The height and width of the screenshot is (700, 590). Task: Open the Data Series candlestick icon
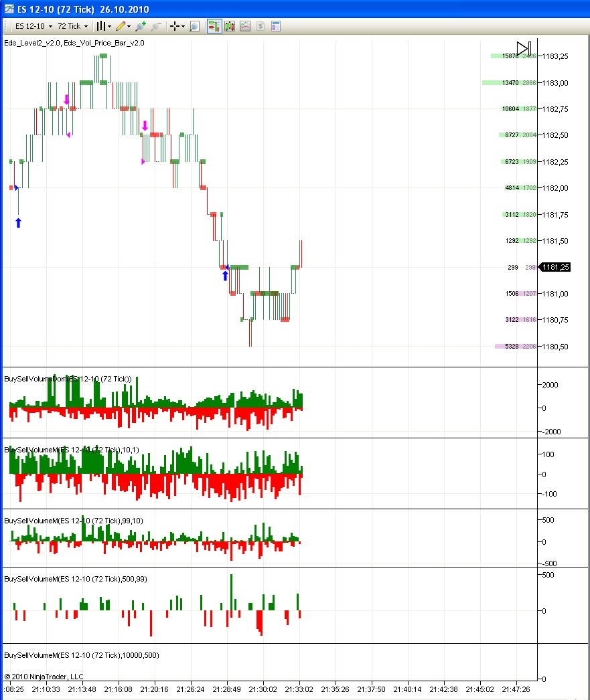click(230, 26)
